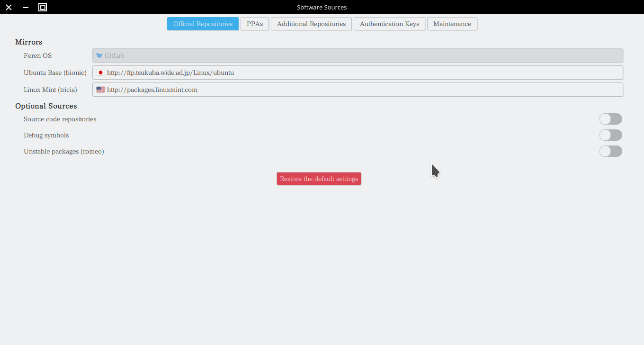Enable Source code repositories toggle

click(610, 119)
